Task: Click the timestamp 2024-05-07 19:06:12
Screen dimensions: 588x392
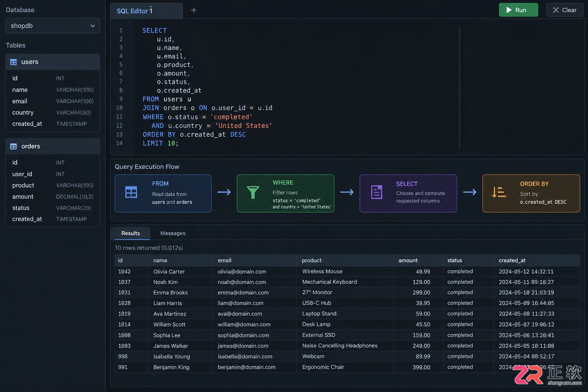Action: 526,325
